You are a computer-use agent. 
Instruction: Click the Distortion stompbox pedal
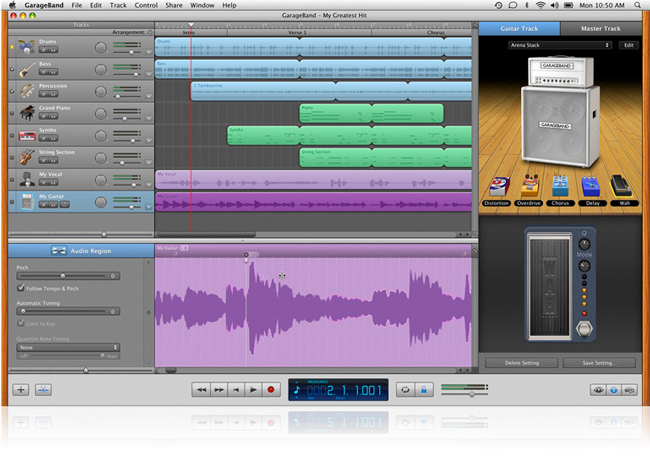[500, 187]
